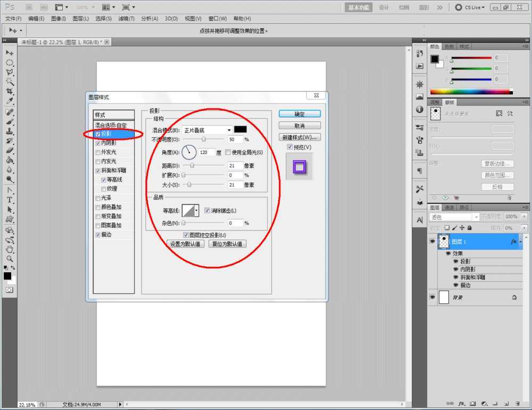The width and height of the screenshot is (532, 410).
Task: Expand the 等高线 contour picker arrow
Action: point(197,210)
